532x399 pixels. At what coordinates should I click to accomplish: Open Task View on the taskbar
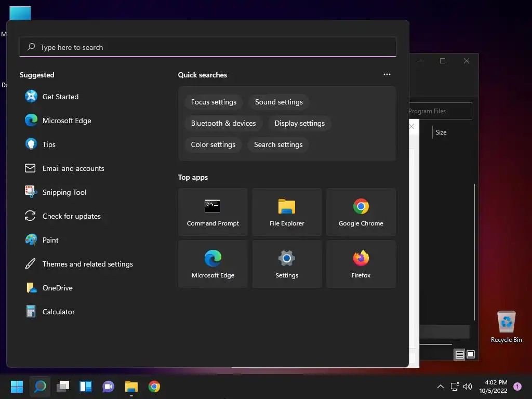pyautogui.click(x=63, y=387)
